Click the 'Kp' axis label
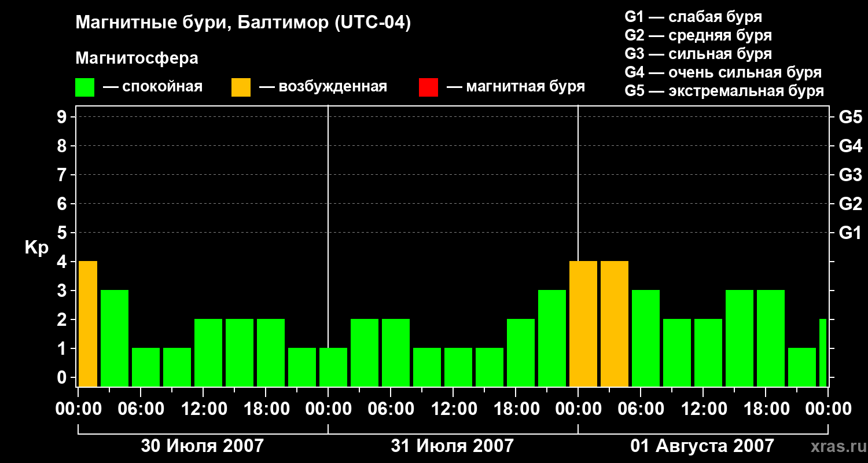This screenshot has height=463, width=868. point(36,247)
